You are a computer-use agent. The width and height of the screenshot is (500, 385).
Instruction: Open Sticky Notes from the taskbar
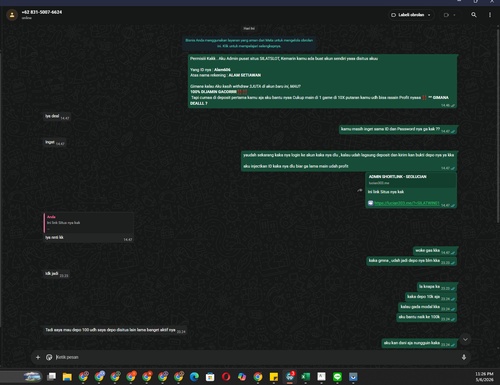(274, 377)
